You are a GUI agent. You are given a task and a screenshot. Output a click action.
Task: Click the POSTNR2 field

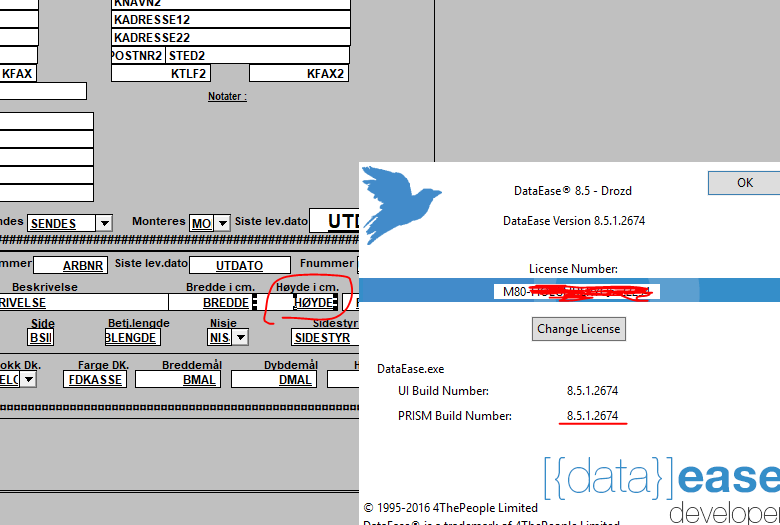pyautogui.click(x=138, y=55)
